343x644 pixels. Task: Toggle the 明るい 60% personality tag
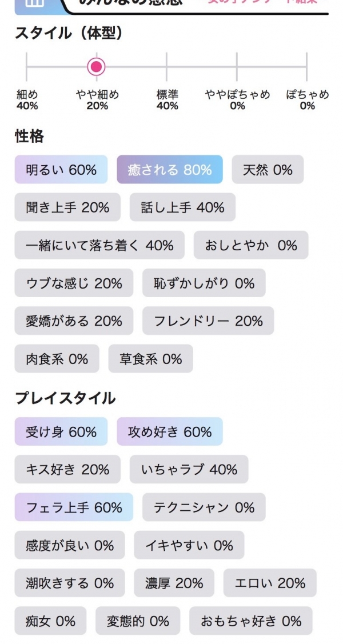point(61,170)
